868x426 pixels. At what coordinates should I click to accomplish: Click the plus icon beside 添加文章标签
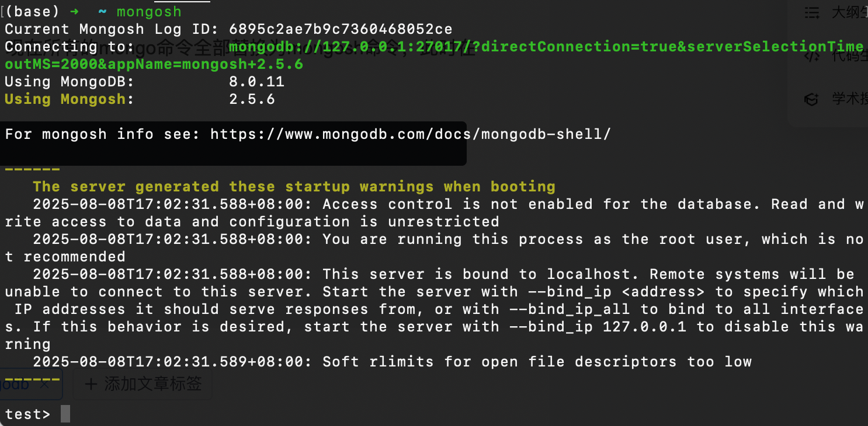pyautogui.click(x=91, y=384)
